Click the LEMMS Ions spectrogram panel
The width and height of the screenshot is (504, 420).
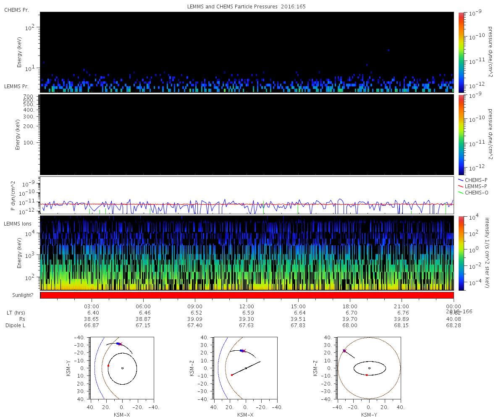[x=247, y=253]
